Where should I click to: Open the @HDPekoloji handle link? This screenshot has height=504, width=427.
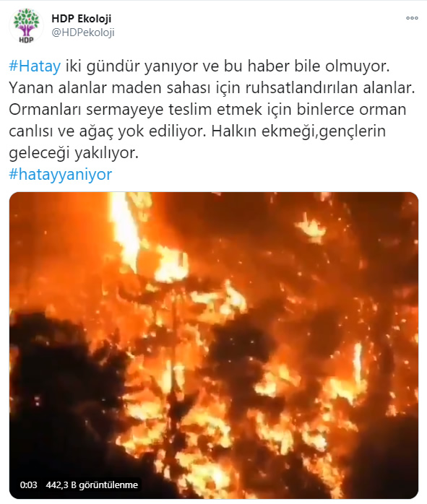coord(83,32)
